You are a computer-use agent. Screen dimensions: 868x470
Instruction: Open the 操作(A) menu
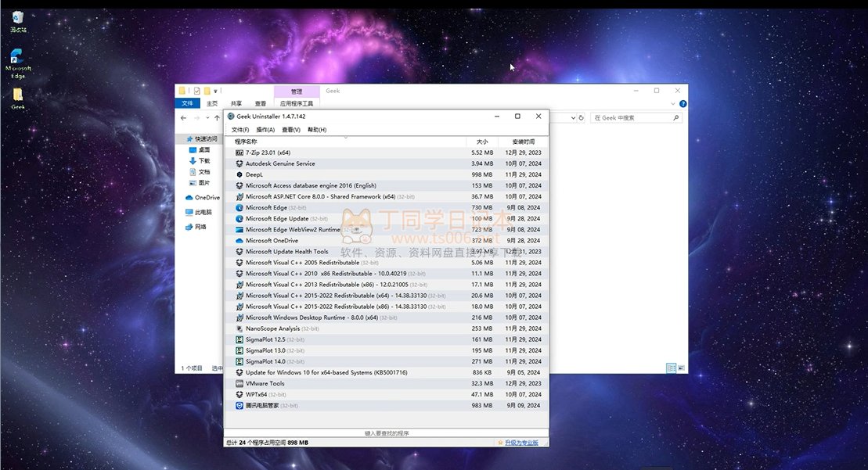tap(265, 130)
